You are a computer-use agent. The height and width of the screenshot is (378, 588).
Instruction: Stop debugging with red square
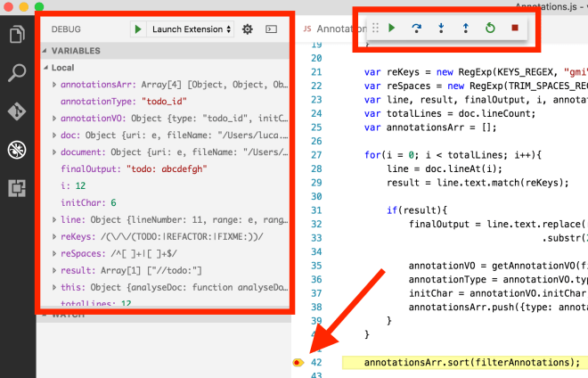click(x=515, y=28)
